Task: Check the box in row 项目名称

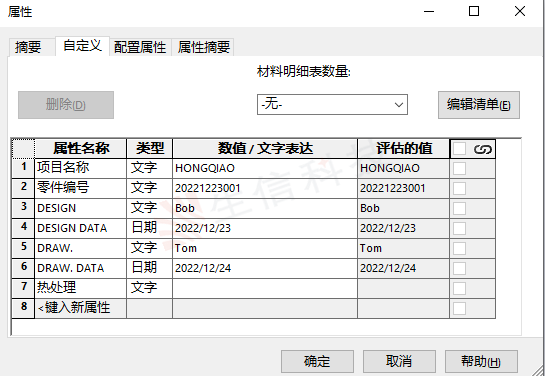Action: coord(459,169)
